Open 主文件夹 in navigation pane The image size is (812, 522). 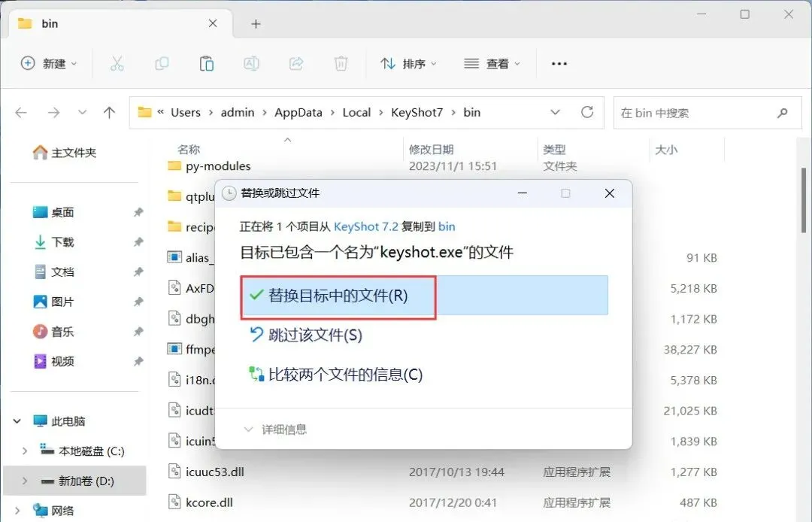pyautogui.click(x=65, y=152)
